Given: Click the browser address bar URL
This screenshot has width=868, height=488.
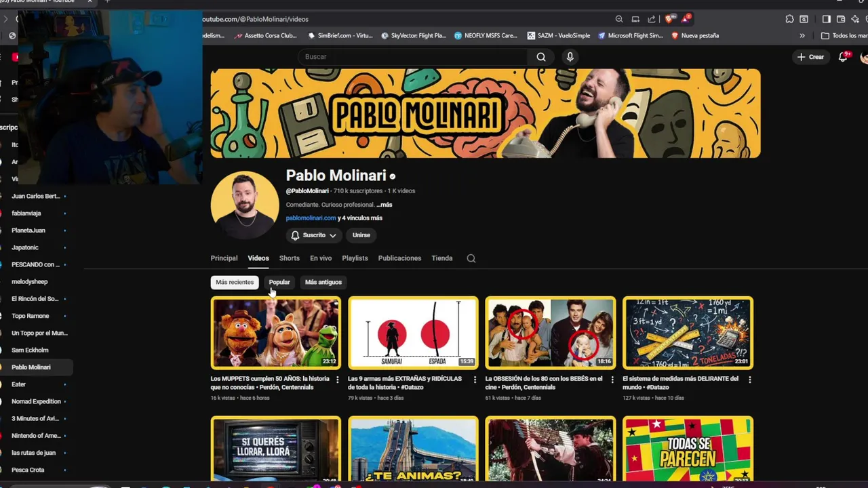Looking at the screenshot, I should (256, 19).
